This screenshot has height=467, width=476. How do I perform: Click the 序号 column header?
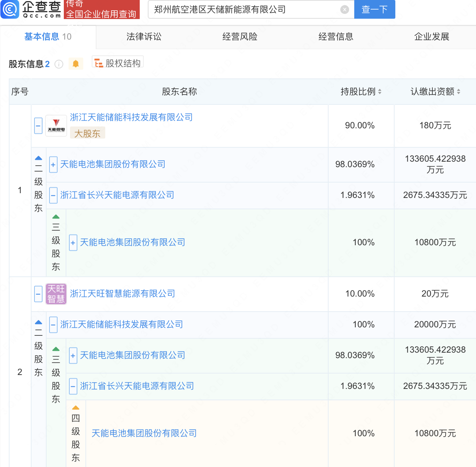[20, 92]
